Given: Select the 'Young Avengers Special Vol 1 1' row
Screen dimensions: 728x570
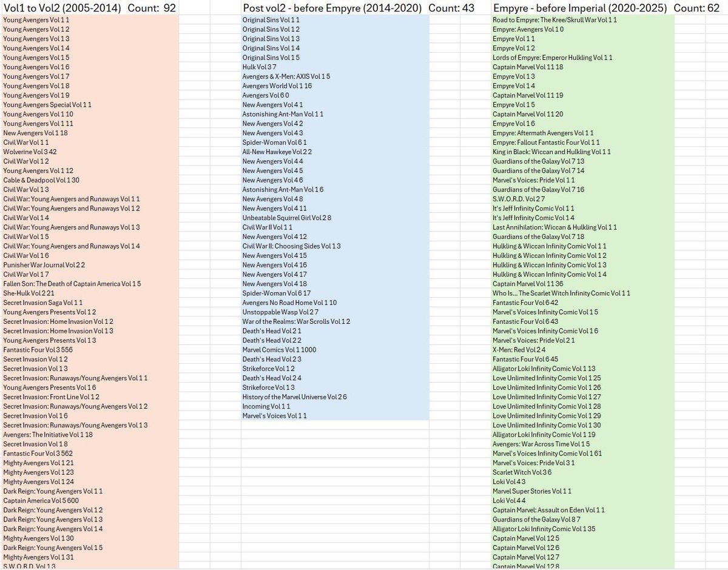Looking at the screenshot, I should [47, 105].
